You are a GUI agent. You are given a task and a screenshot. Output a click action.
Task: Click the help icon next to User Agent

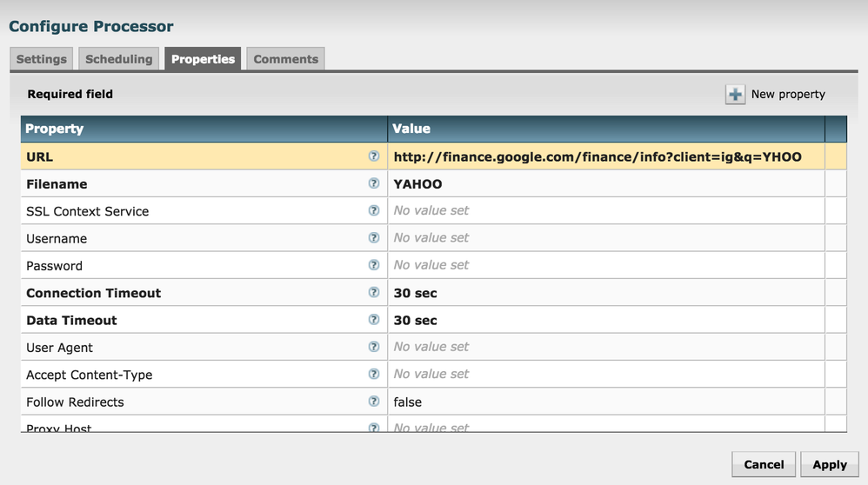pyautogui.click(x=374, y=347)
